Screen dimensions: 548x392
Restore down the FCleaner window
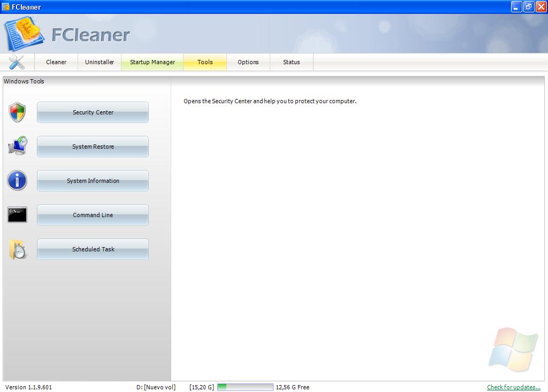click(529, 6)
